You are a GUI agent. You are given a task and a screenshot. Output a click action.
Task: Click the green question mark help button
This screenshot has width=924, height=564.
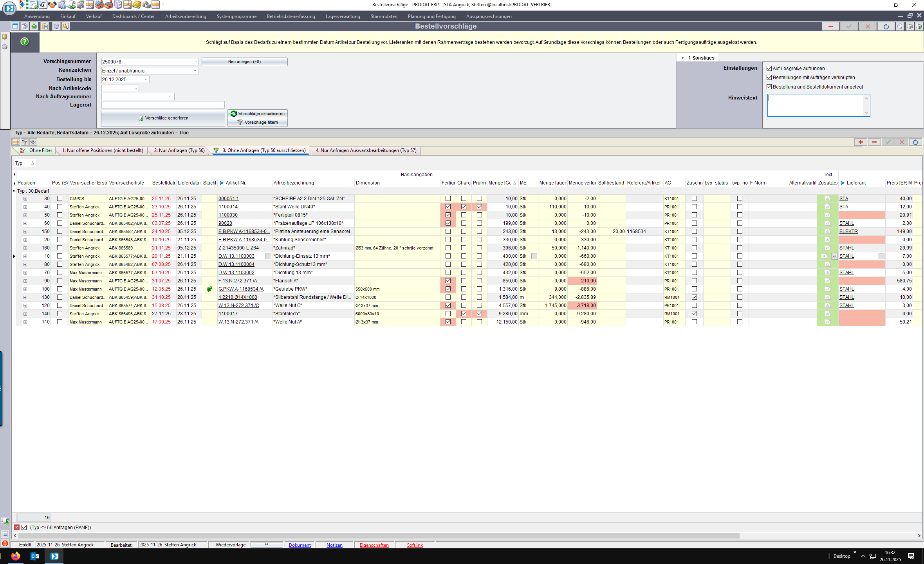(x=25, y=42)
